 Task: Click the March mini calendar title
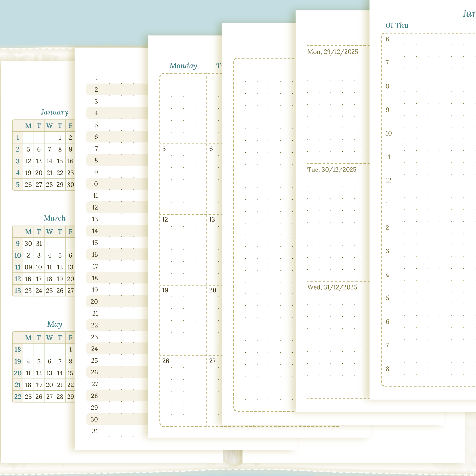tap(55, 218)
